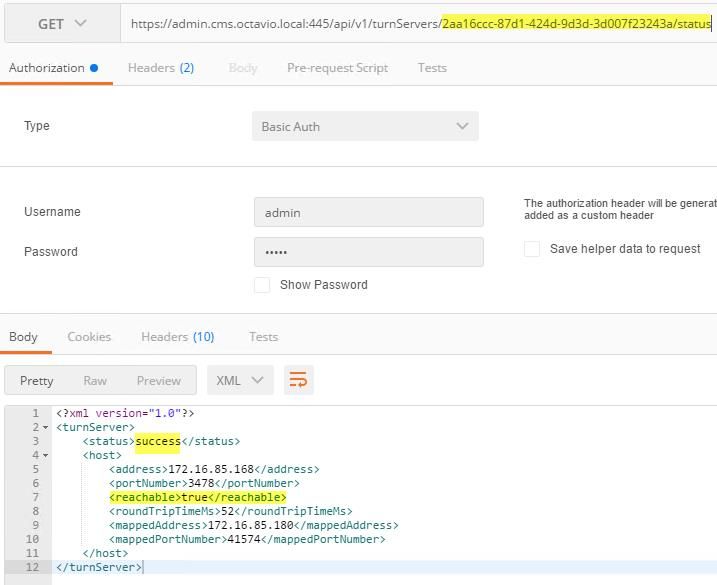The height and width of the screenshot is (585, 717).
Task: Switch response view to Pretty
Action: pyautogui.click(x=37, y=381)
